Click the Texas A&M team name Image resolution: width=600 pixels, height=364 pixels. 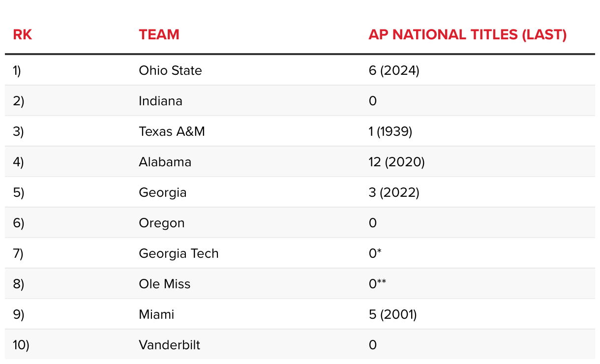[x=172, y=132]
